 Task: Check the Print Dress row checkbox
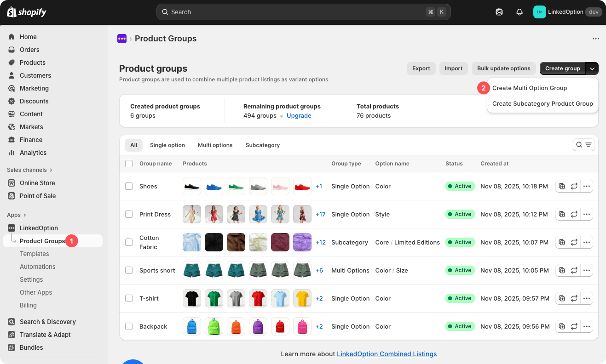129,214
